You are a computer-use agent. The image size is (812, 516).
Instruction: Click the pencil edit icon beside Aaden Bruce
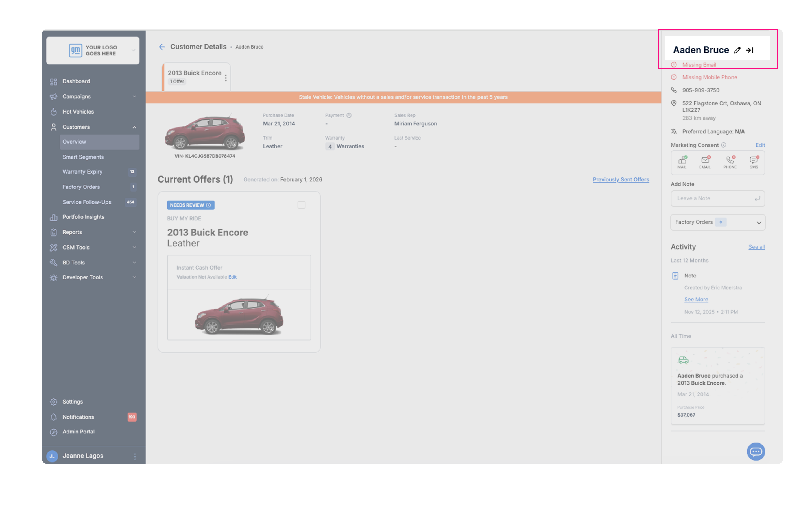(737, 50)
